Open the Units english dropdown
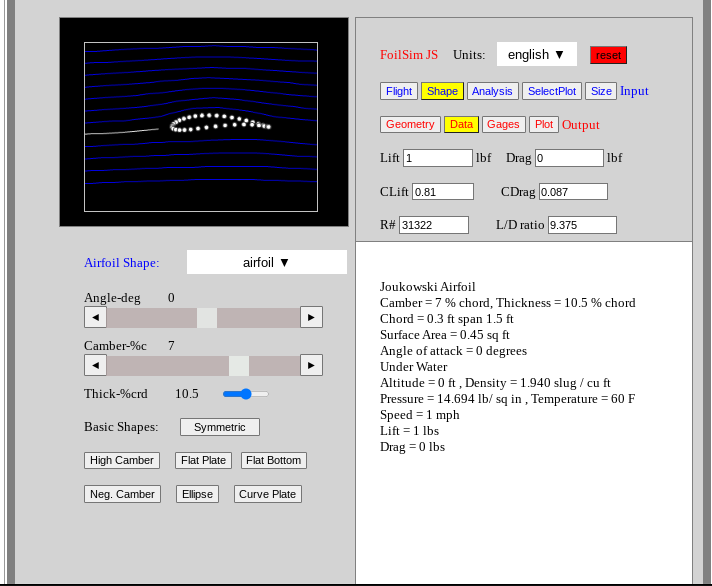The width and height of the screenshot is (712, 586). click(x=536, y=54)
